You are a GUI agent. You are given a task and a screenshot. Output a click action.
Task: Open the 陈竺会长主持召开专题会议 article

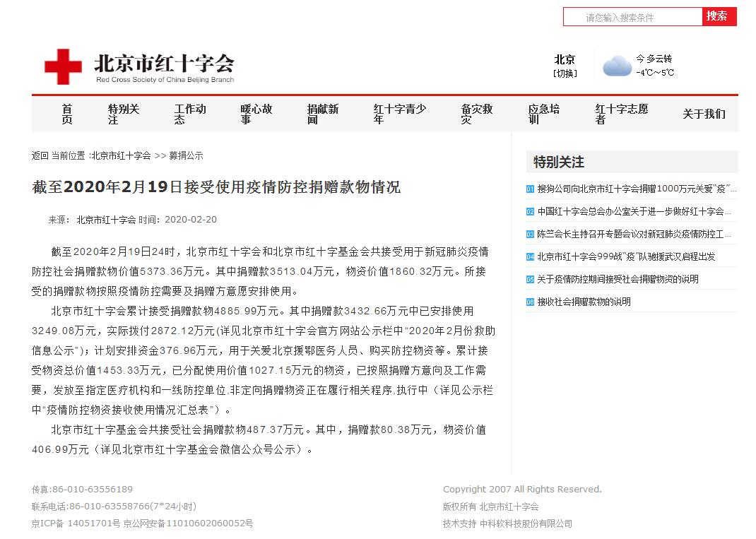(x=631, y=234)
